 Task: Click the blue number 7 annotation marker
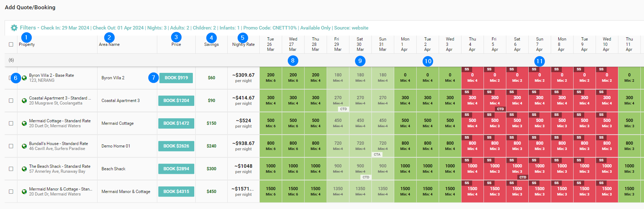pos(153,77)
